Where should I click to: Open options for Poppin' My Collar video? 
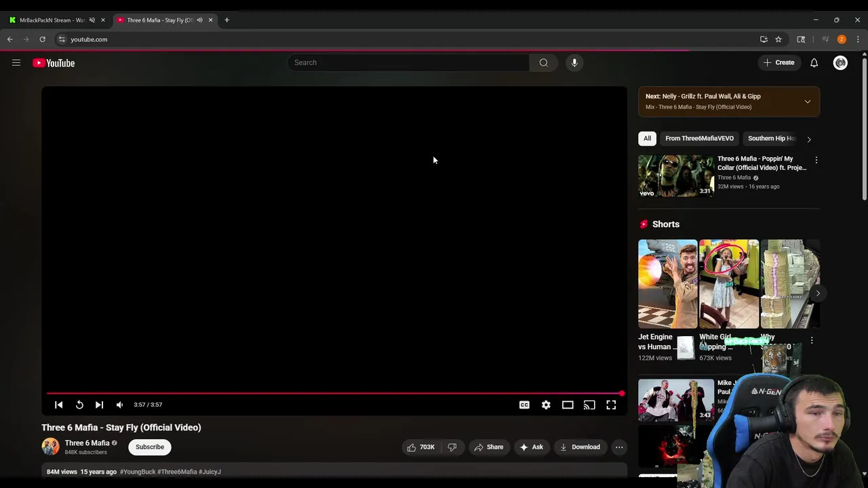[816, 161]
